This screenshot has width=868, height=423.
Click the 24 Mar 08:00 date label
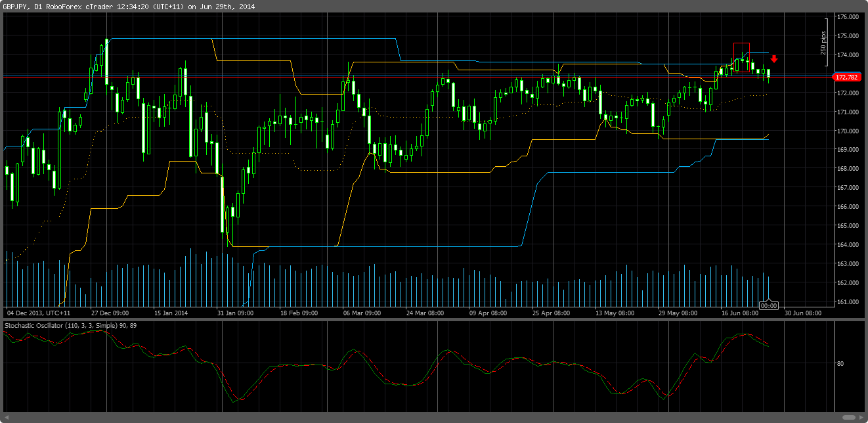425,313
